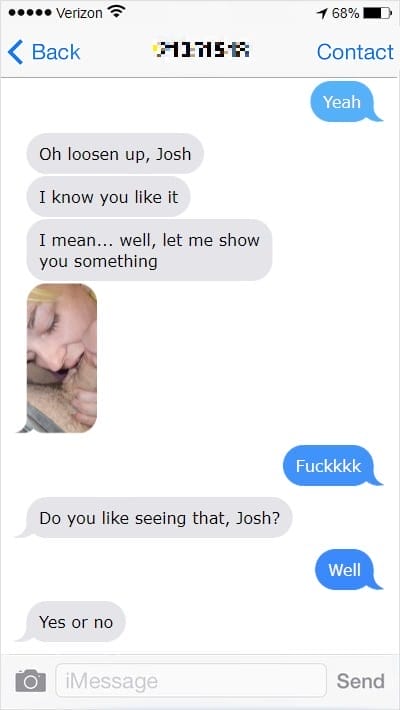Tap the cellular signal strength dots
Screen dimensions: 400x710
click(x=30, y=13)
